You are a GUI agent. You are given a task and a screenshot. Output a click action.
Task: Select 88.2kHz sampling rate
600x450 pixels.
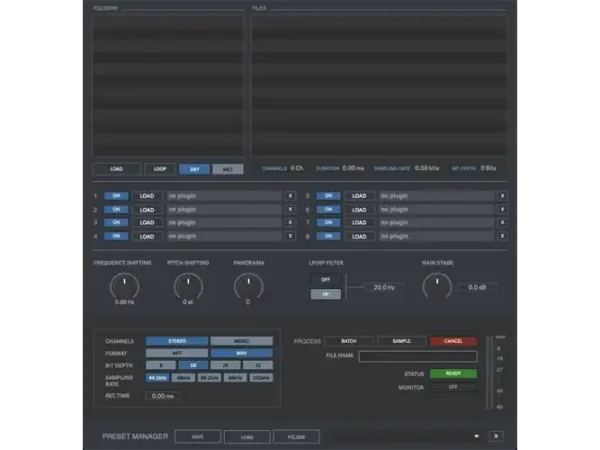pos(209,378)
